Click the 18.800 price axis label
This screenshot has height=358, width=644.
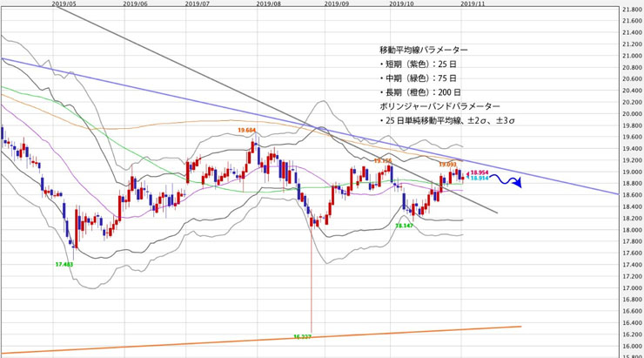tap(632, 183)
